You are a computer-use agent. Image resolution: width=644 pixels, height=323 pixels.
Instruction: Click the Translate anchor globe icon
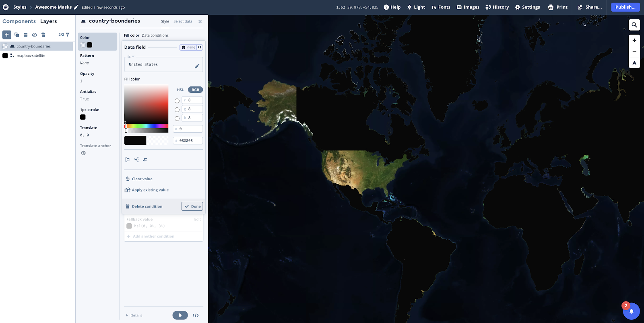[83, 153]
